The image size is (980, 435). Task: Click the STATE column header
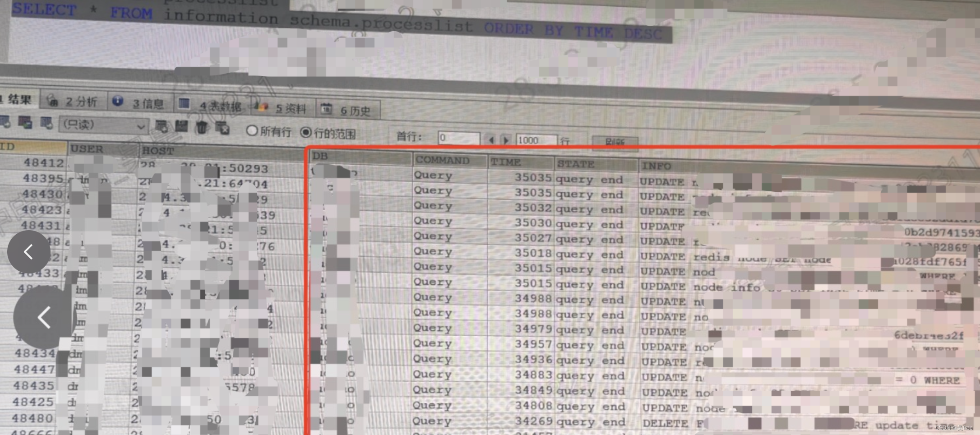point(596,164)
